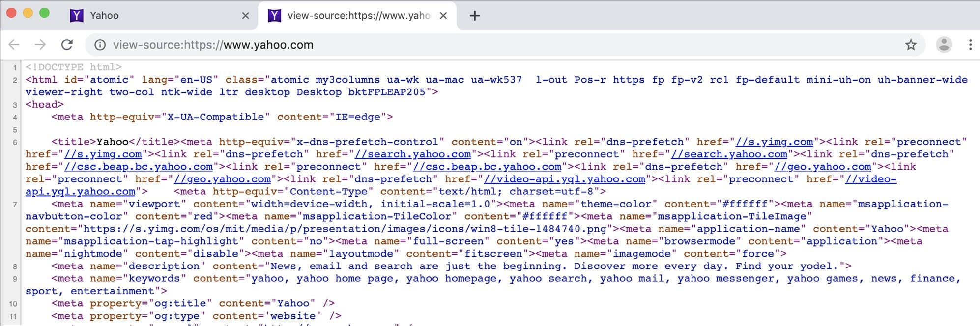Open the //s.yimg.com dns-prefetch link
980x326 pixels.
point(774,142)
